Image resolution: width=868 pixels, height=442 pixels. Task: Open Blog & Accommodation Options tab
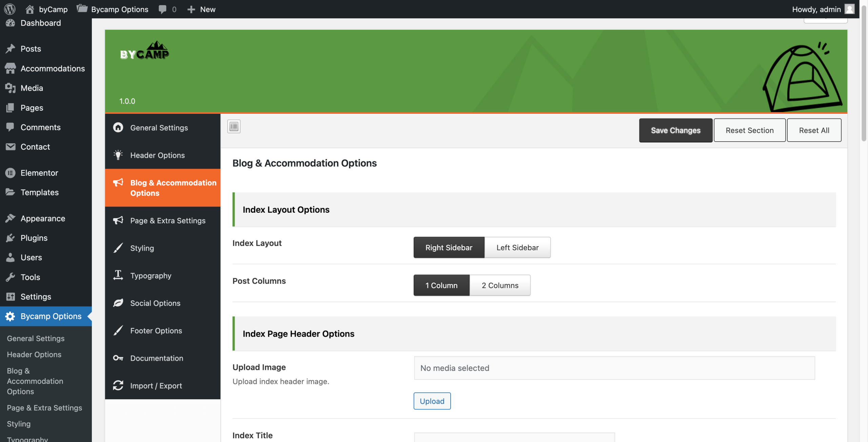(163, 188)
